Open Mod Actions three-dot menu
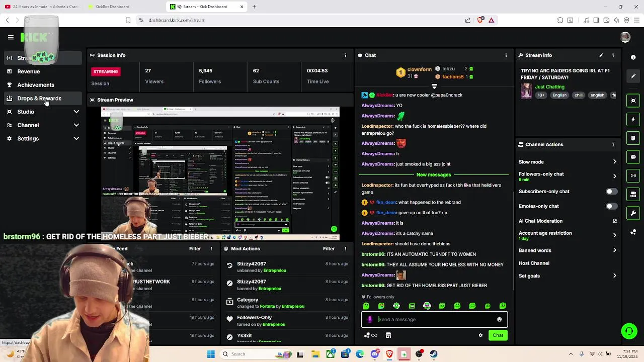Screen dimensions: 644x362 click(345, 249)
